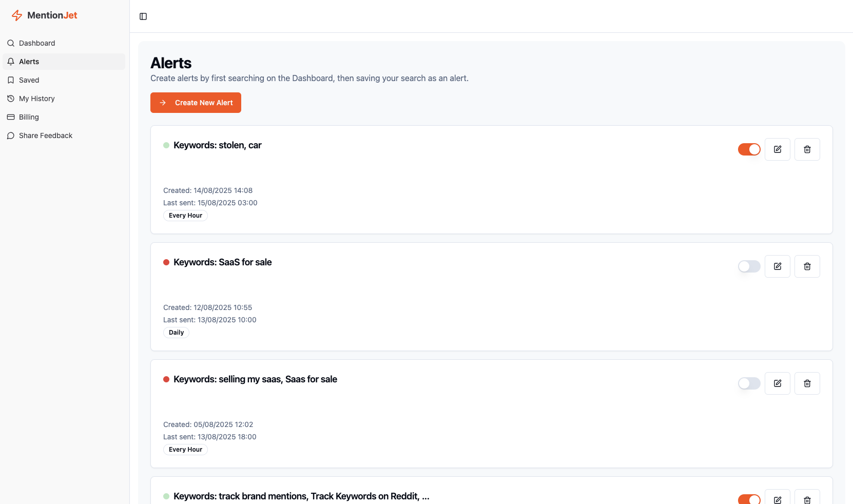Click the Billing credit card icon
Screen dimensions: 853x504
11,117
